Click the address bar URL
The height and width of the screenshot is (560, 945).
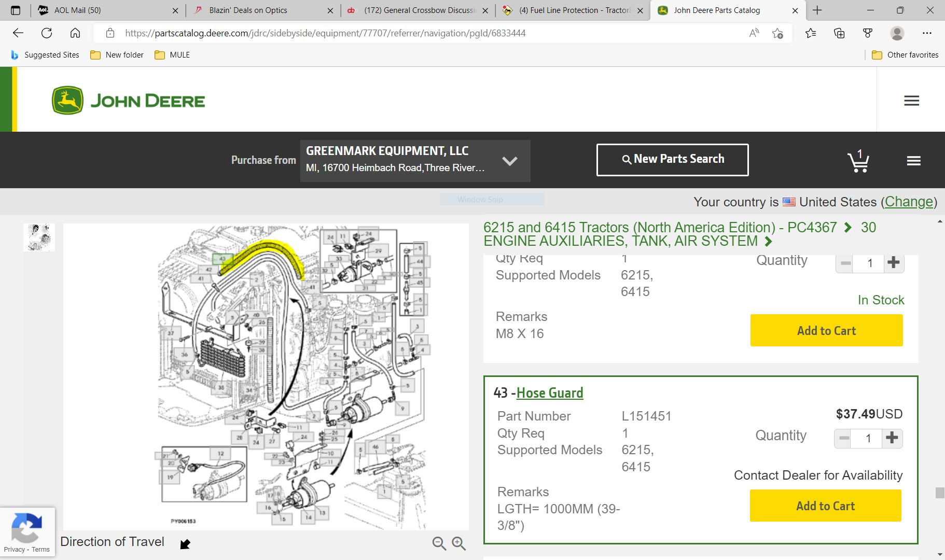[325, 33]
